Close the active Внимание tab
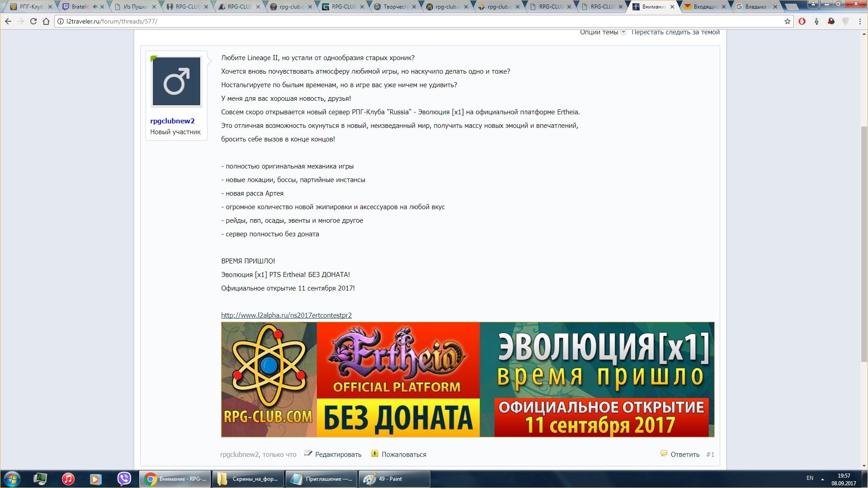 (x=672, y=7)
